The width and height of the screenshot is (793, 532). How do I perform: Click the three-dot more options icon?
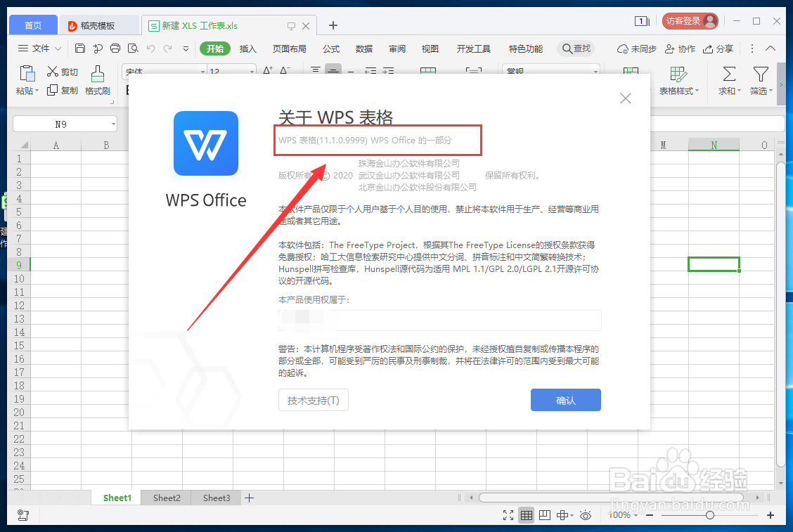click(752, 48)
